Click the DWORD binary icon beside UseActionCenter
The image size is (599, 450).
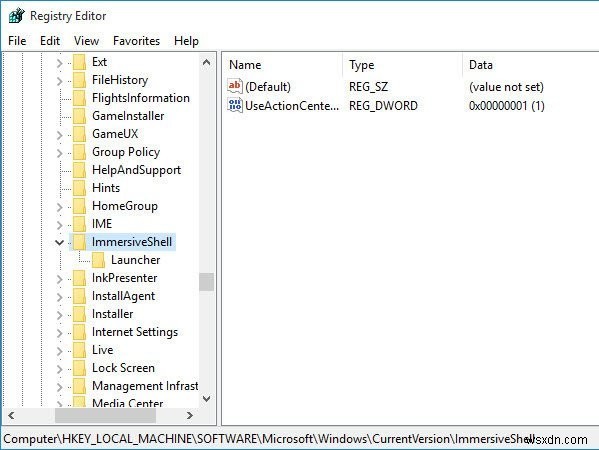pos(235,105)
